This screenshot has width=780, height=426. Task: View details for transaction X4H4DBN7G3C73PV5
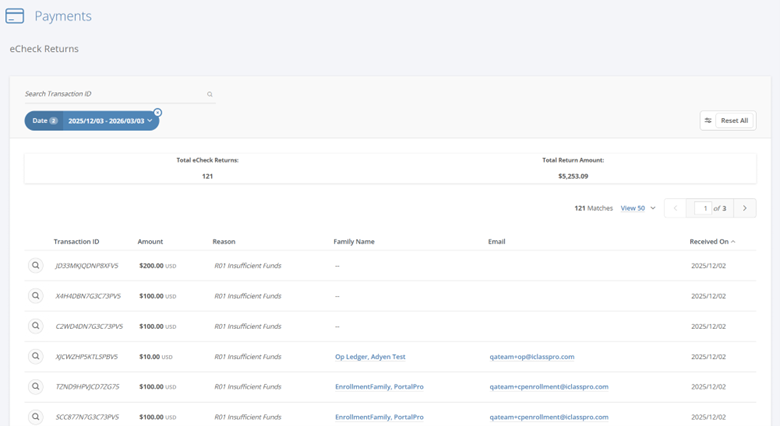click(35, 296)
